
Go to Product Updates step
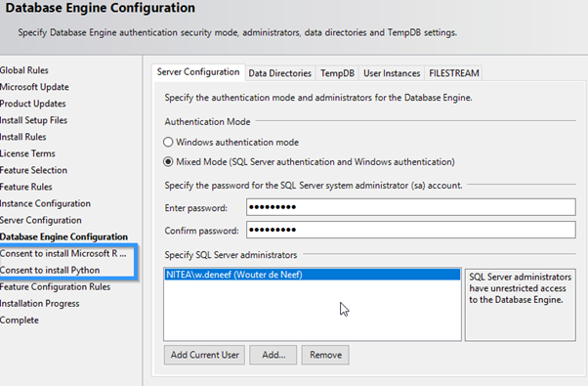pos(33,104)
